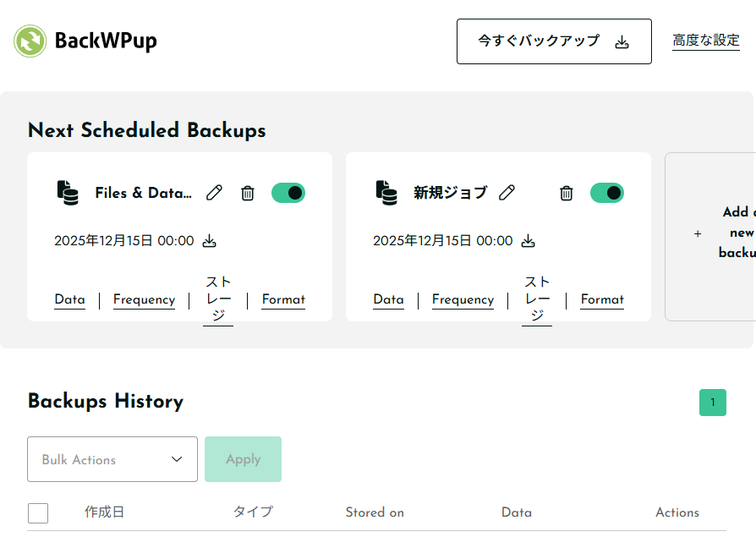Open the Bulk Actions dropdown
The image size is (756, 548).
[x=112, y=459]
